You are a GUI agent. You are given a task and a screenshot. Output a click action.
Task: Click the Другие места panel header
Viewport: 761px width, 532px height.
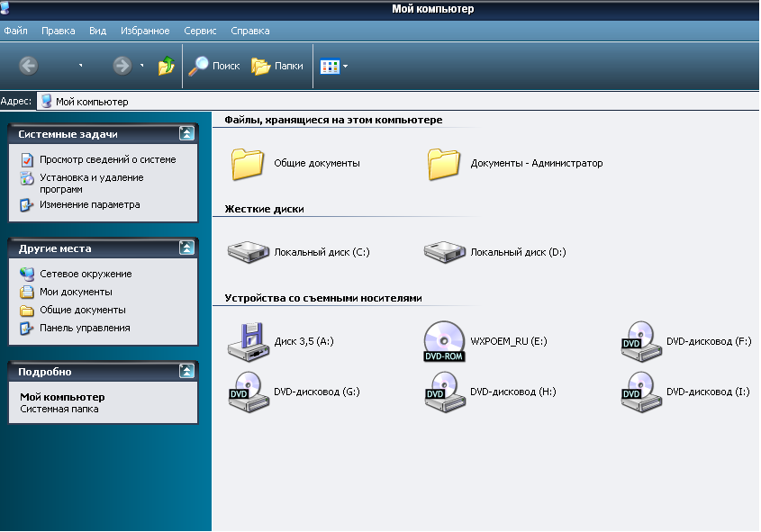(103, 248)
